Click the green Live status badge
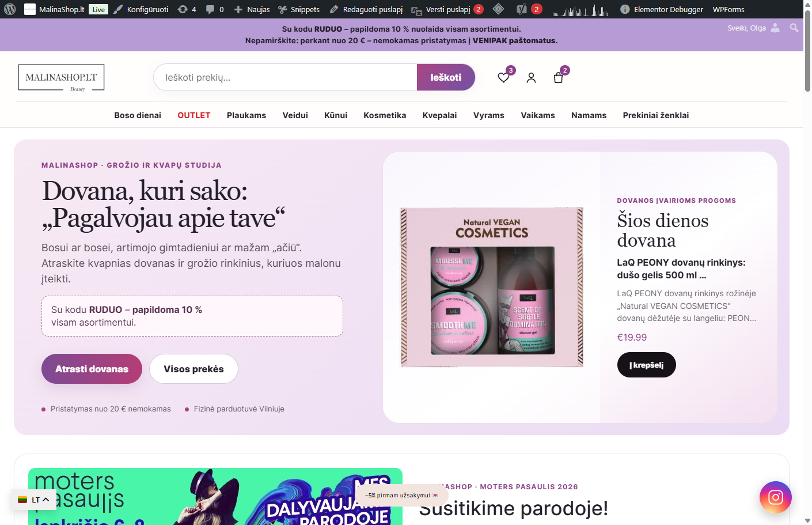This screenshot has height=525, width=812. pos(98,9)
